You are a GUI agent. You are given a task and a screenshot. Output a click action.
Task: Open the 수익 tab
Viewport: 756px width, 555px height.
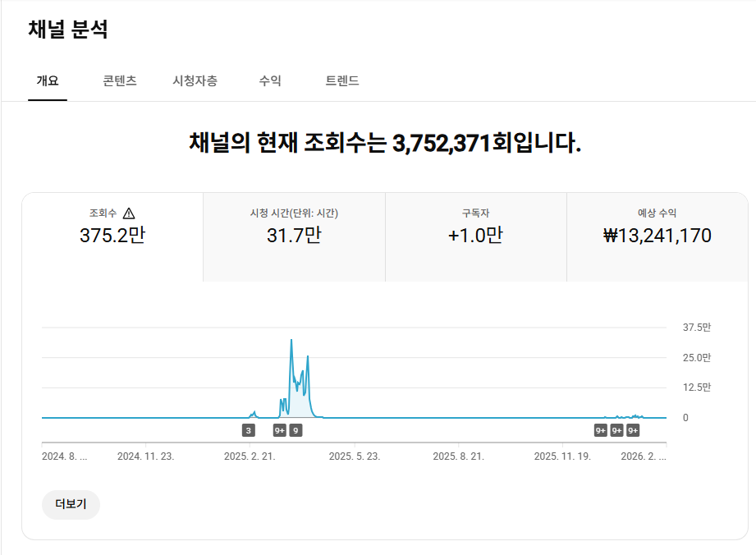click(270, 80)
